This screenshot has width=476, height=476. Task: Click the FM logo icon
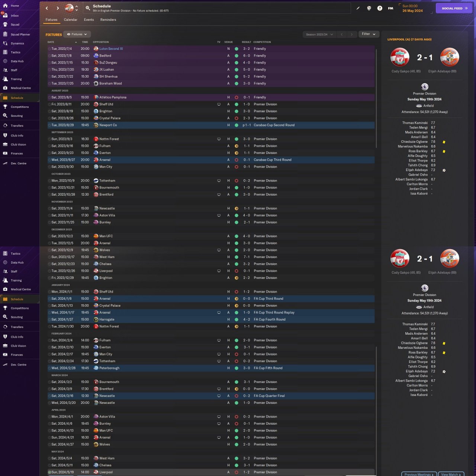point(390,8)
